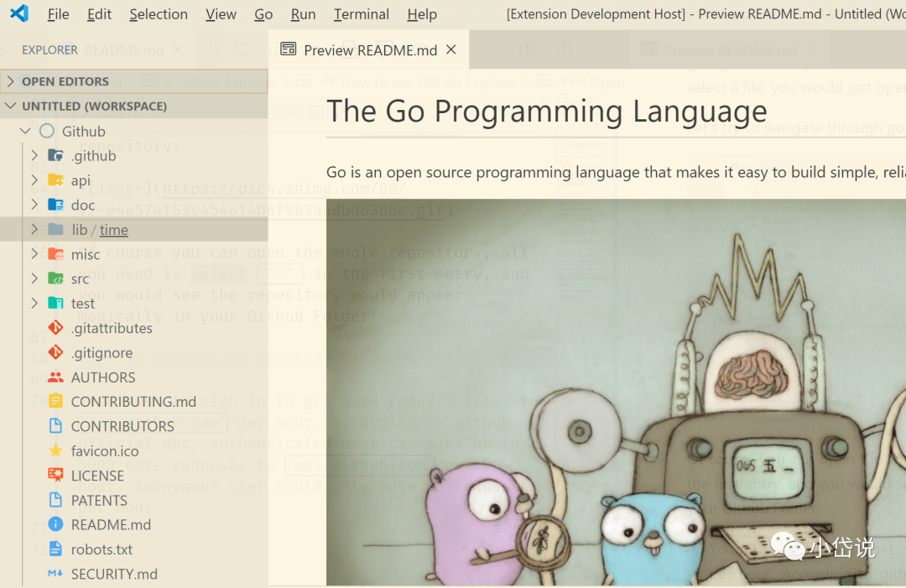Click the SECURITY.md markdown icon
The height and width of the screenshot is (588, 906).
[x=55, y=574]
